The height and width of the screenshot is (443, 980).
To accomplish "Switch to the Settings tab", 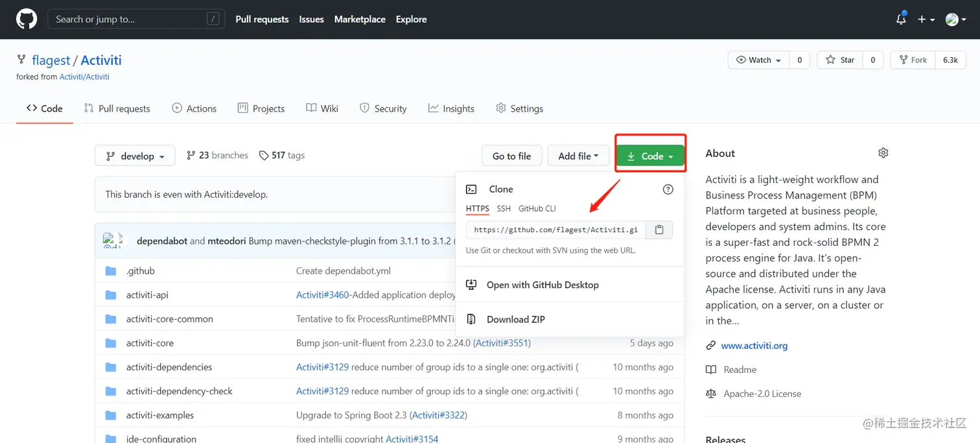I will 519,108.
